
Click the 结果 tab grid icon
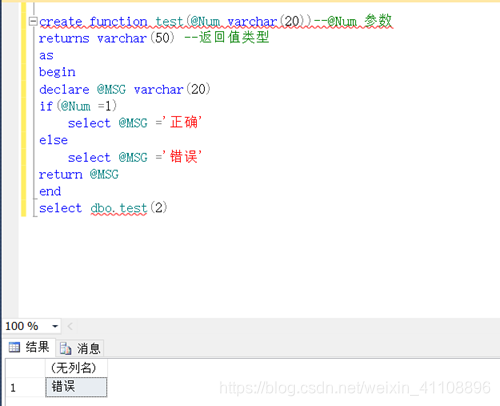tap(14, 347)
